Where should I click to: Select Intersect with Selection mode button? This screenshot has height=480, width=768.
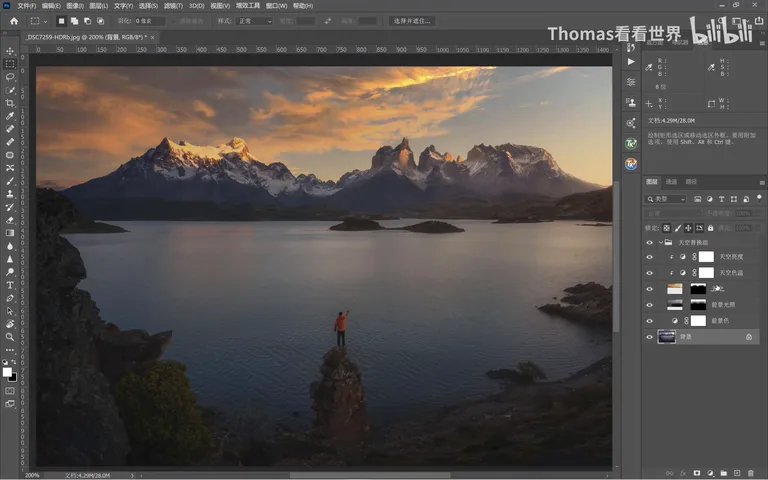tap(100, 21)
